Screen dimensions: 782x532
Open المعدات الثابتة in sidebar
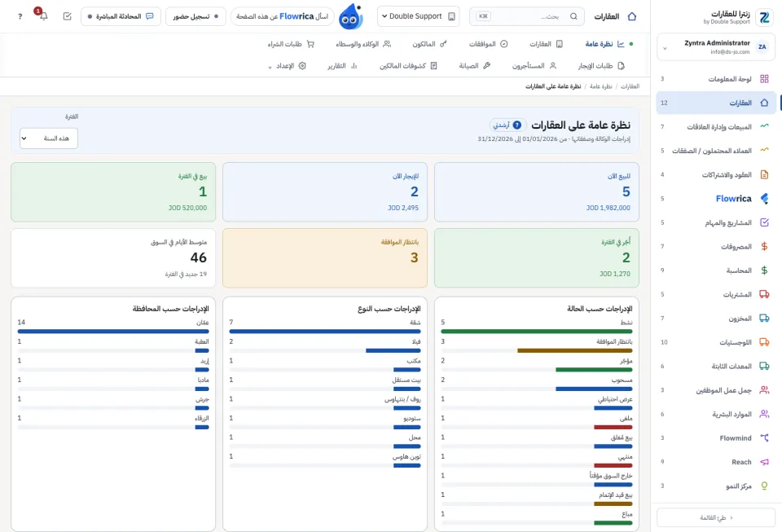pos(716,366)
